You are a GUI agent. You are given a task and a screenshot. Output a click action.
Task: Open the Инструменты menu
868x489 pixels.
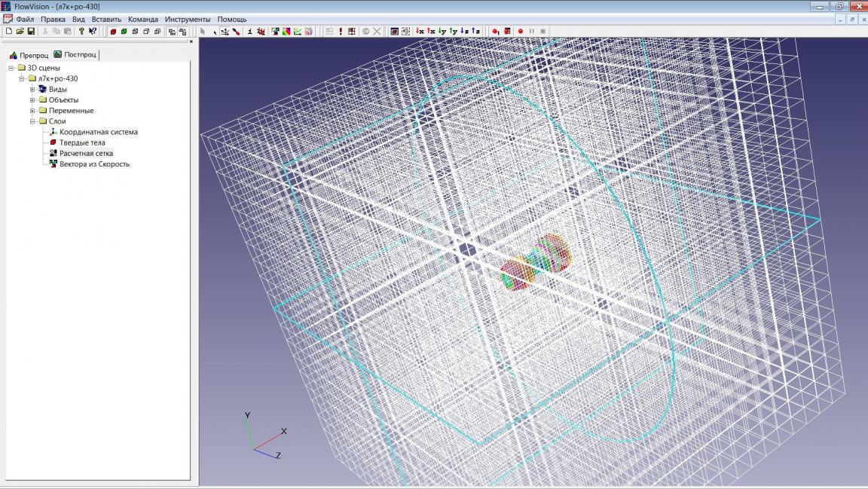188,19
